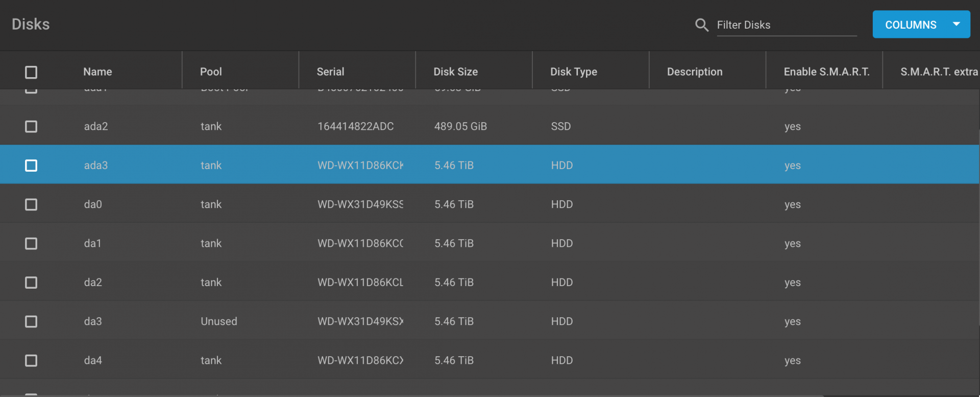The height and width of the screenshot is (397, 980).
Task: Toggle the checkbox for disk da4
Action: [31, 361]
